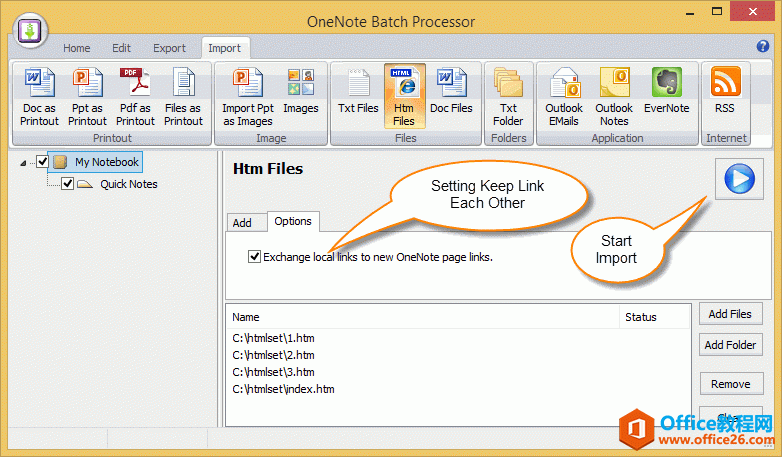Select file C:\htmlset\3.htm in the list
This screenshot has height=457, width=782.
273,372
